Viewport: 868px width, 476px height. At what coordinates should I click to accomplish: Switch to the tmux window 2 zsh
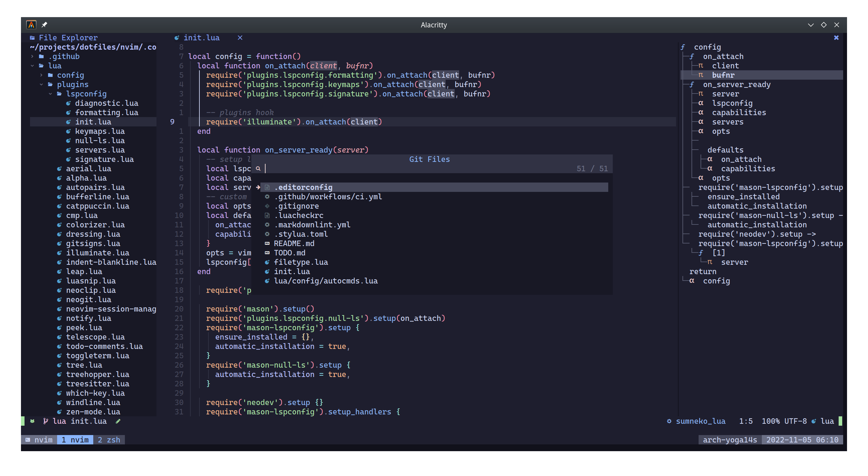pos(109,440)
